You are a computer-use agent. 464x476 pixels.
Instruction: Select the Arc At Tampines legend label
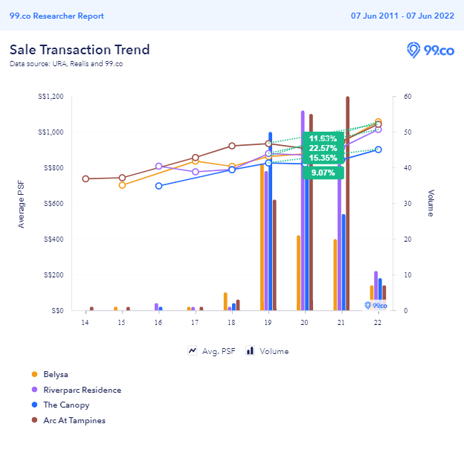(74, 420)
